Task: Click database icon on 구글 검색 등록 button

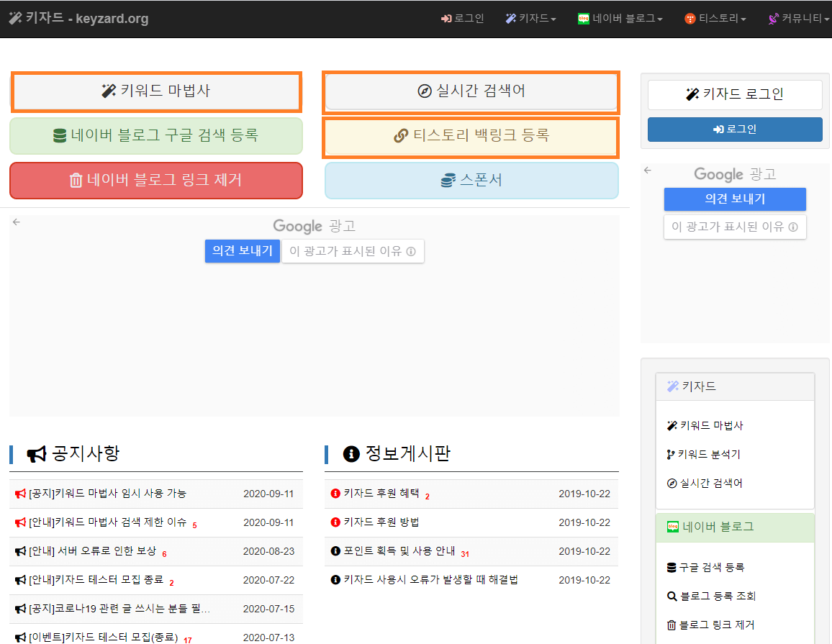Action: (x=60, y=136)
